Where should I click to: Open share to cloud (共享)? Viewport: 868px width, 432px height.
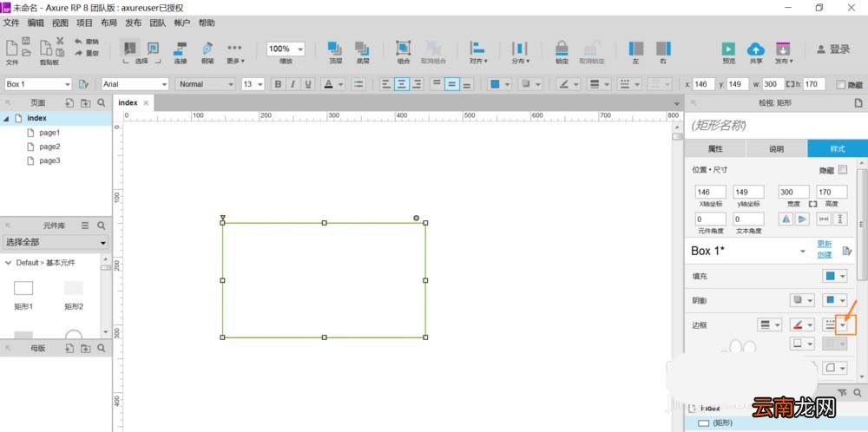coord(756,53)
